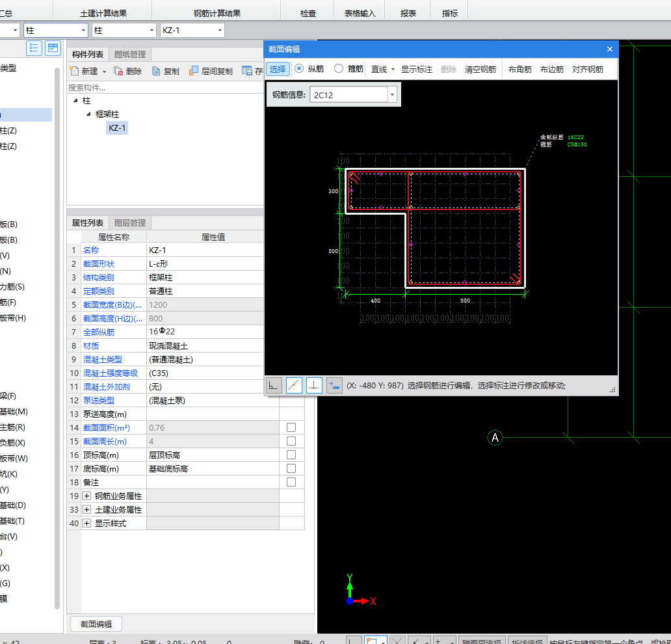Click the 复制 copy component icon
The width and height of the screenshot is (671, 644).
tap(156, 71)
